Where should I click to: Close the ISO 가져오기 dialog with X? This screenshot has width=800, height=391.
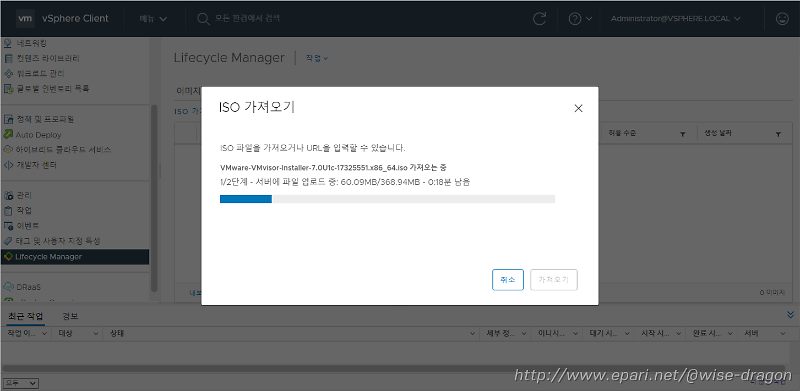pyautogui.click(x=578, y=108)
